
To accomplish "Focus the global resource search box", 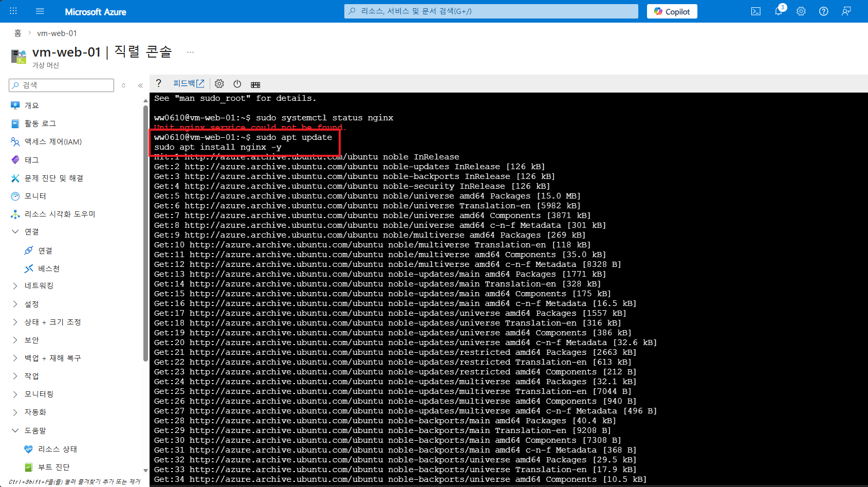I will click(491, 11).
